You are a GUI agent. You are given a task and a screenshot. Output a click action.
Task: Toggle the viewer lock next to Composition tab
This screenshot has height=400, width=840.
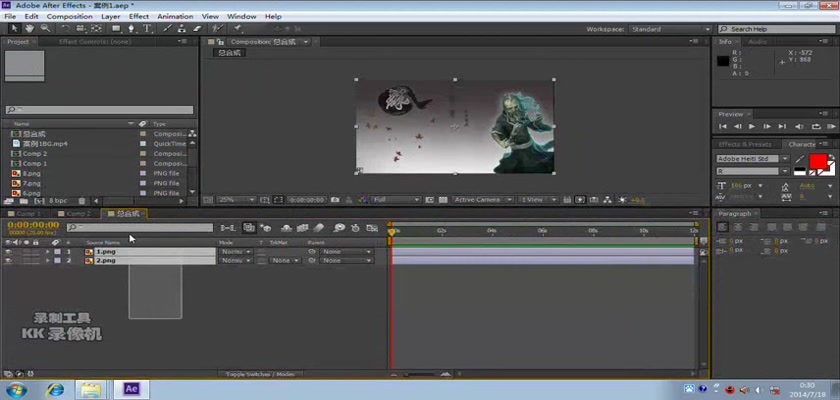click(x=220, y=42)
